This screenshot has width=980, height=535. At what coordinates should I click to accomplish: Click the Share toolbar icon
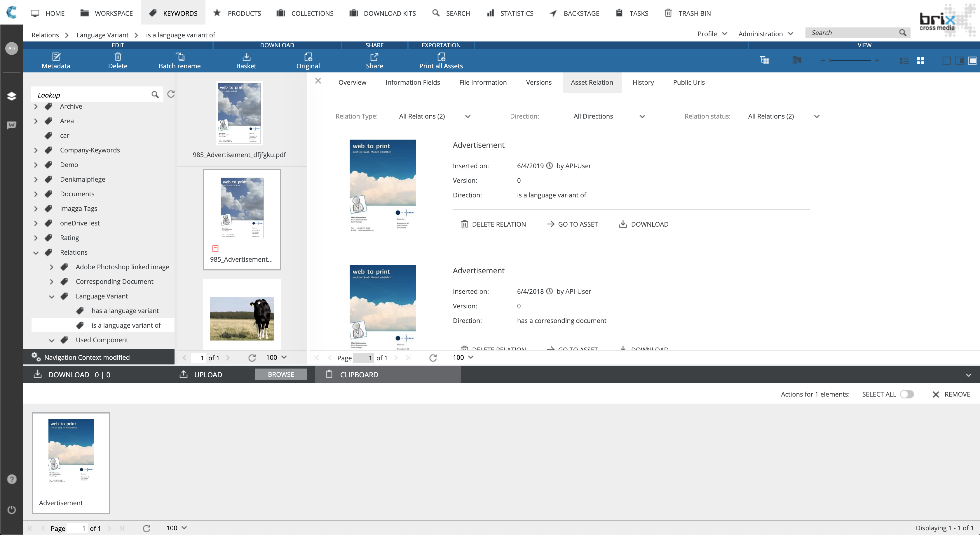pyautogui.click(x=374, y=57)
